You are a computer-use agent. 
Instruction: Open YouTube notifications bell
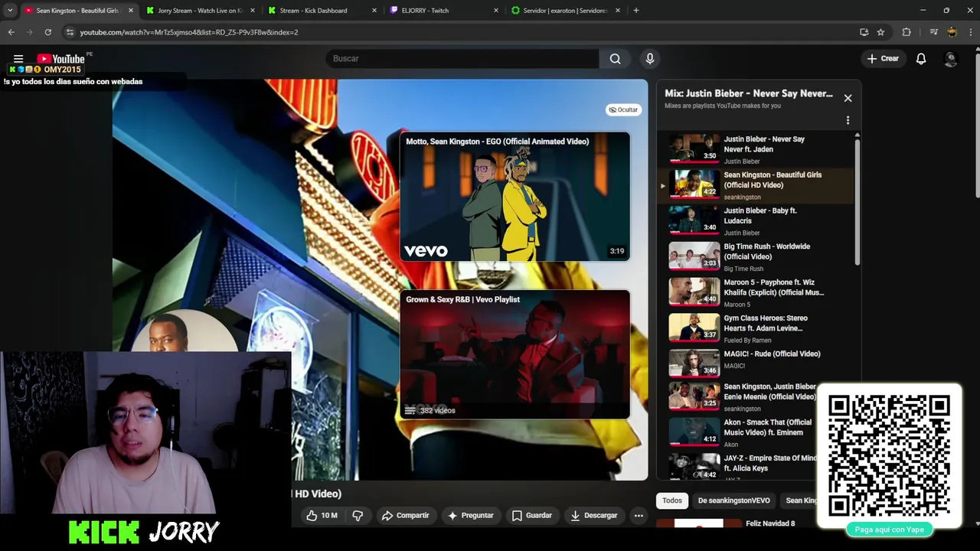[x=921, y=58]
